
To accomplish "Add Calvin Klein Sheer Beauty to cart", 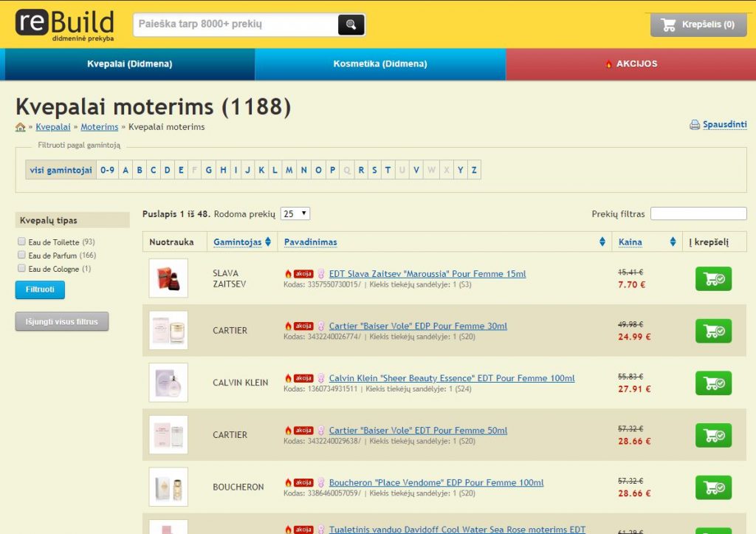I will (713, 383).
